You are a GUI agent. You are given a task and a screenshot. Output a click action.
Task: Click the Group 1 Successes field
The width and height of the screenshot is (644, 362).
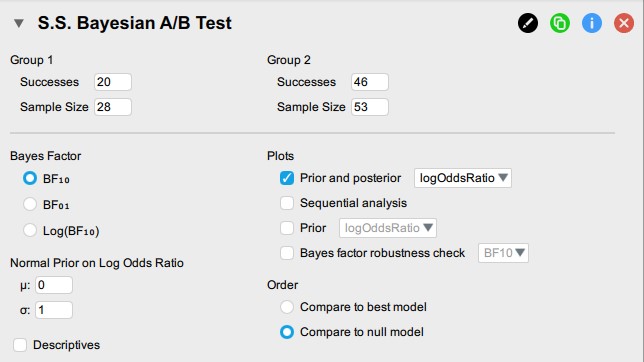113,82
